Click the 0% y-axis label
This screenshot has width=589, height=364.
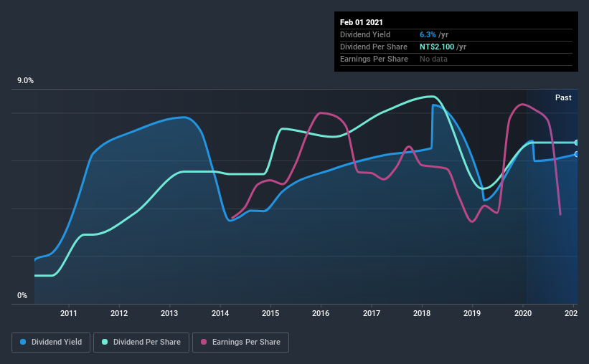coord(22,296)
